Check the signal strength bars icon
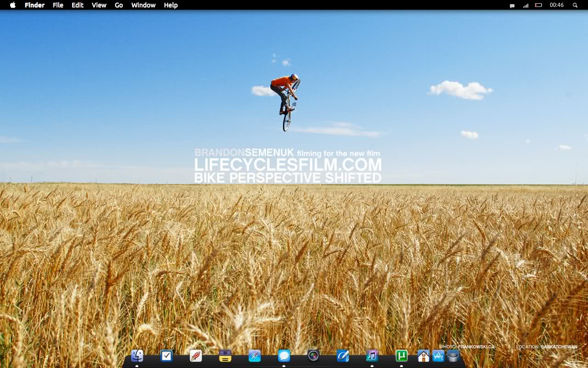The width and height of the screenshot is (588, 368). pyautogui.click(x=526, y=6)
